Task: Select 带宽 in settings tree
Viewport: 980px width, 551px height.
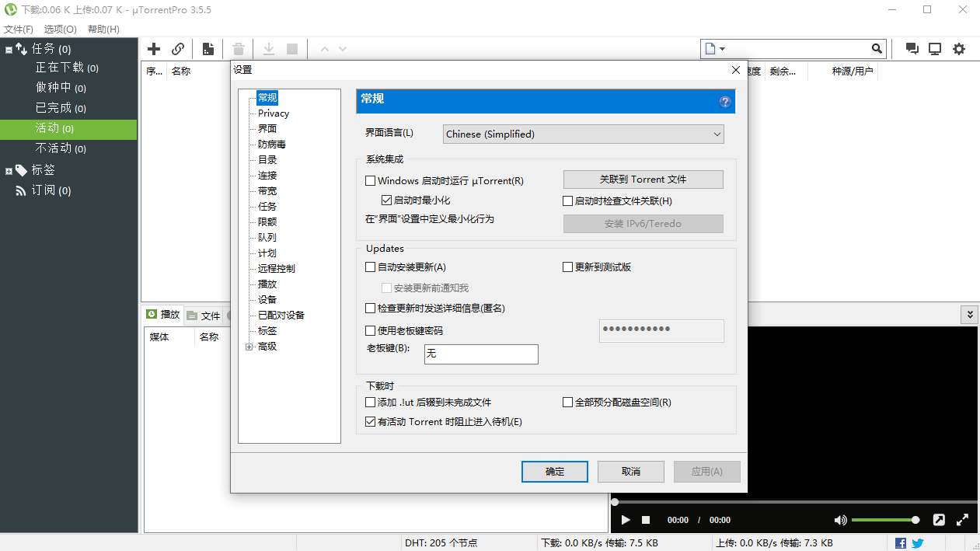Action: [267, 191]
